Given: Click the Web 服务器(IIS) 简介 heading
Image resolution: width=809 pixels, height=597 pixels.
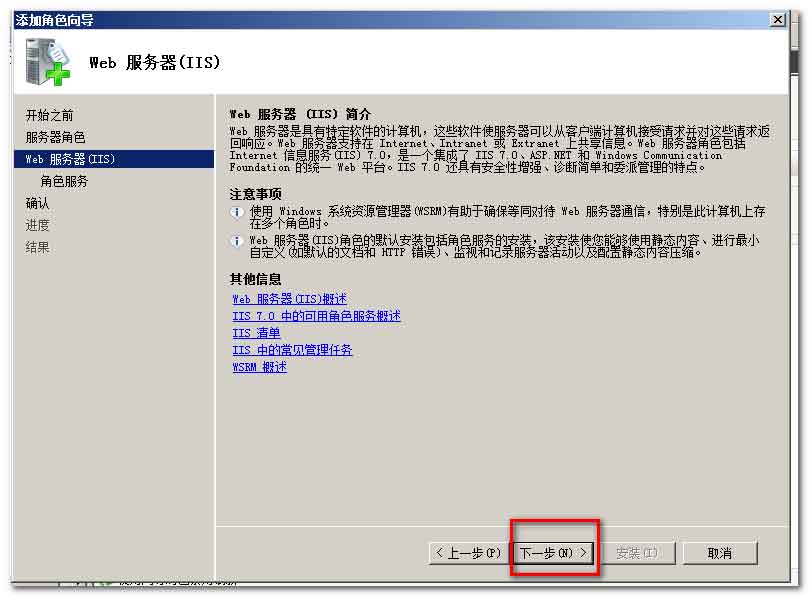Looking at the screenshot, I should [300, 114].
